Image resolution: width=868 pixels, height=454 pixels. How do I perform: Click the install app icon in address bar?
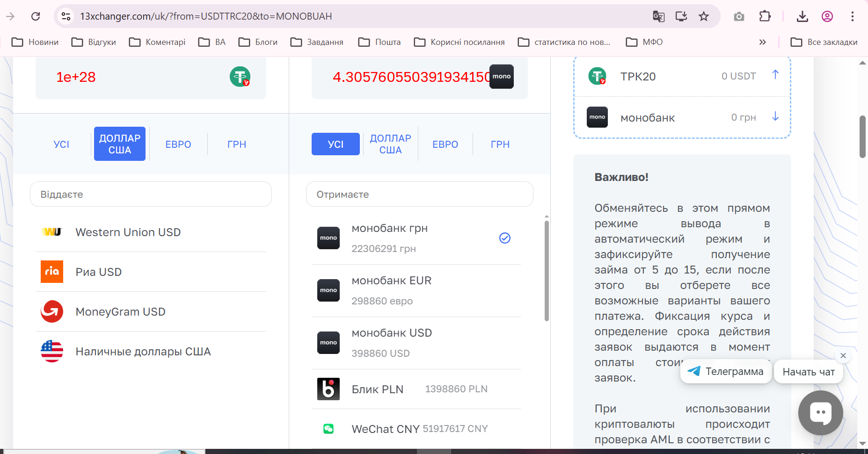[x=681, y=16]
